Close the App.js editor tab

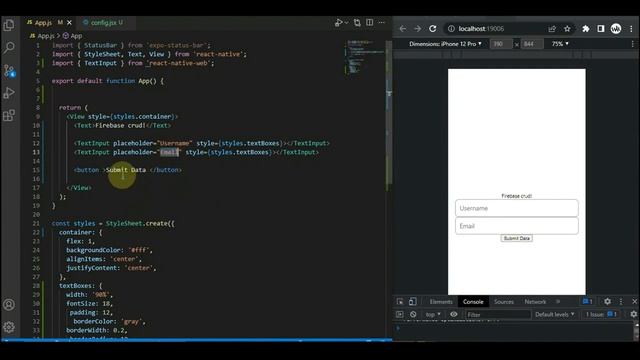point(69,22)
